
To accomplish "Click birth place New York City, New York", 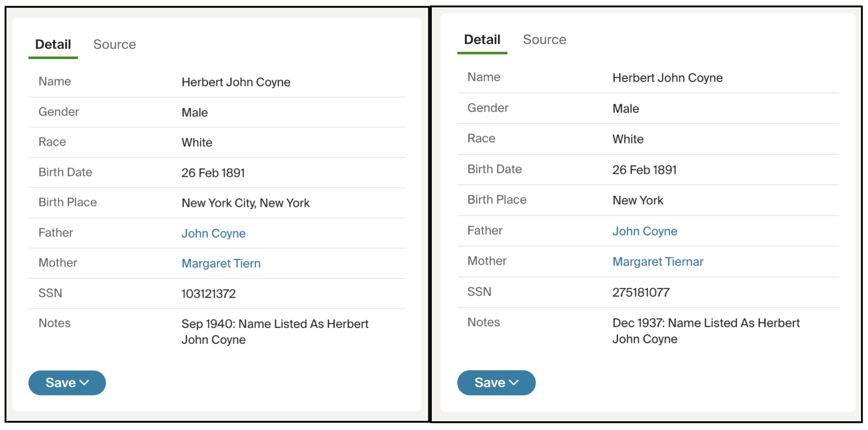I will tap(245, 203).
